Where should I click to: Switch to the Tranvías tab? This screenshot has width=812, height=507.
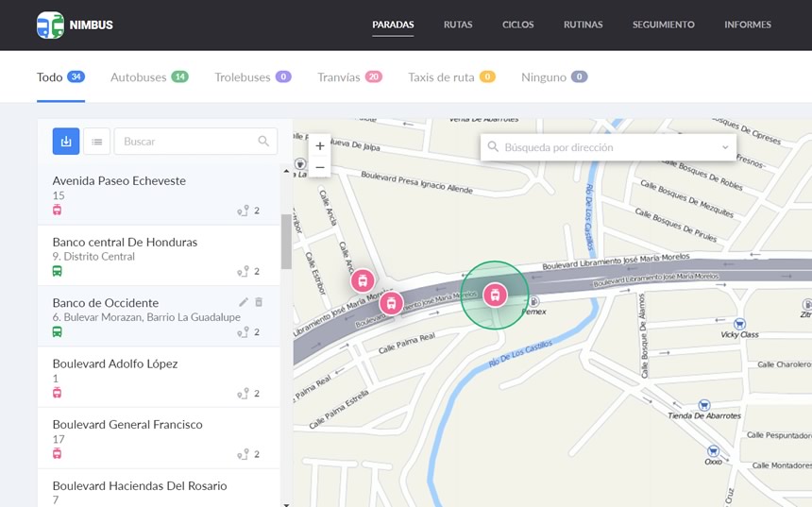point(348,77)
